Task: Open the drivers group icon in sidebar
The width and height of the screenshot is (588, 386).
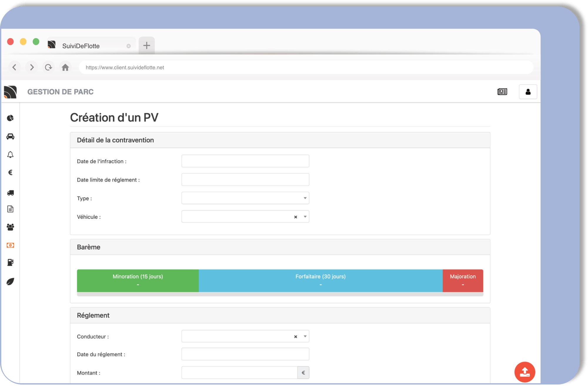Action: point(10,227)
